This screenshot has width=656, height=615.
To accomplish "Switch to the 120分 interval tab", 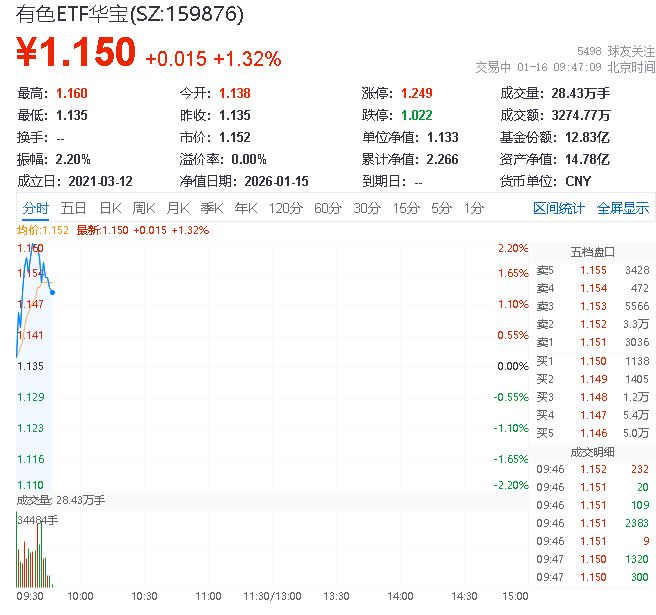I will point(285,208).
